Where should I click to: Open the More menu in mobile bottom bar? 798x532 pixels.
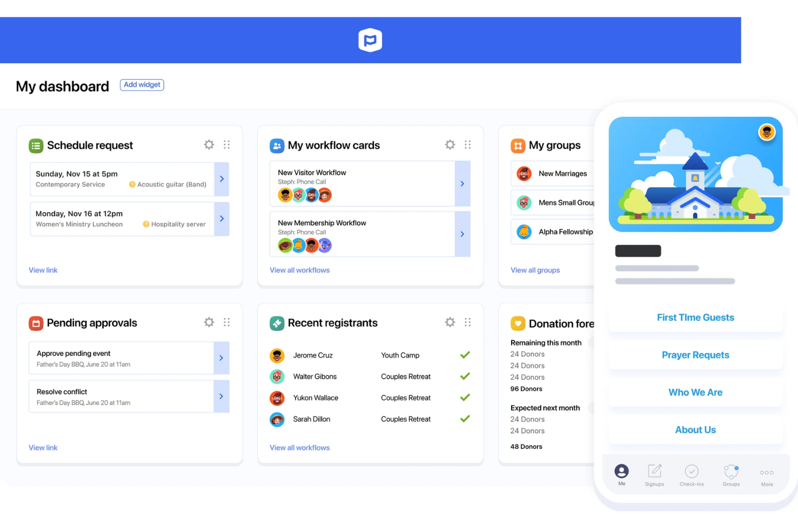click(766, 473)
